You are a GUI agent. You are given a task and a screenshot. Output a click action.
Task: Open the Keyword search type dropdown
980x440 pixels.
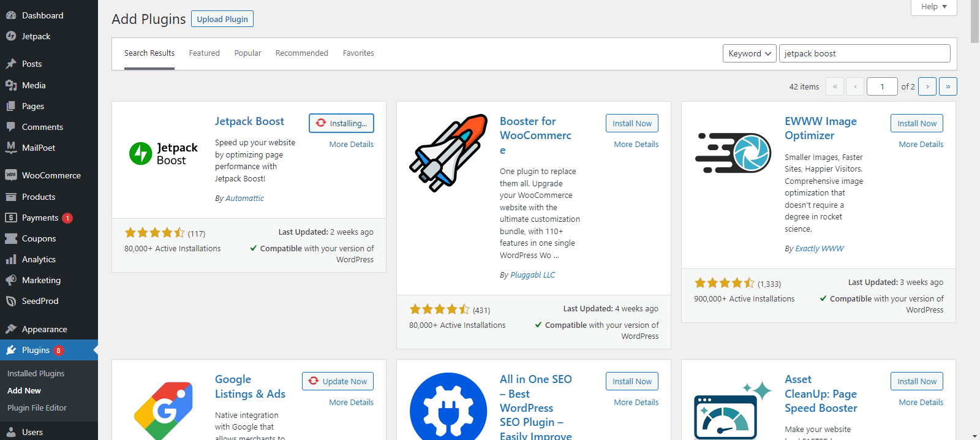(x=750, y=53)
